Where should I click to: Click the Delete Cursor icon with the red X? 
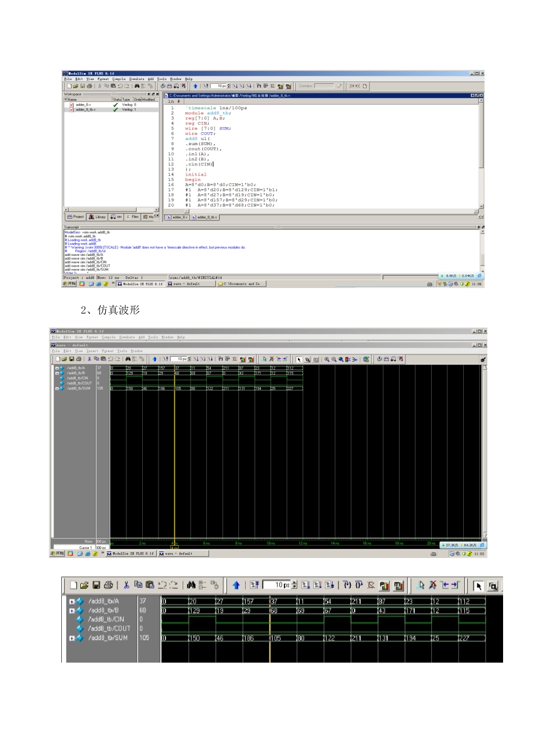[x=433, y=585]
